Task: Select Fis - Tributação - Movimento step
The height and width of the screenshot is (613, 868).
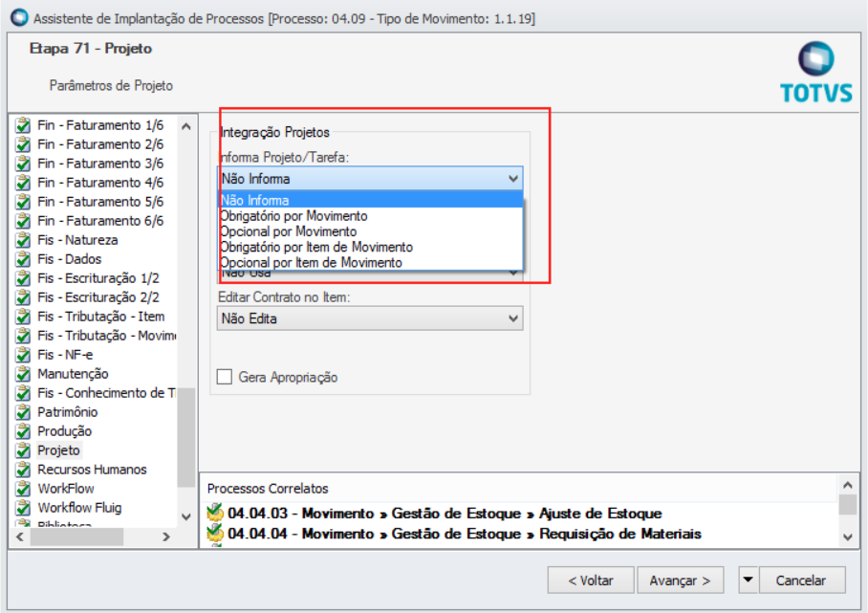Action: [x=106, y=336]
